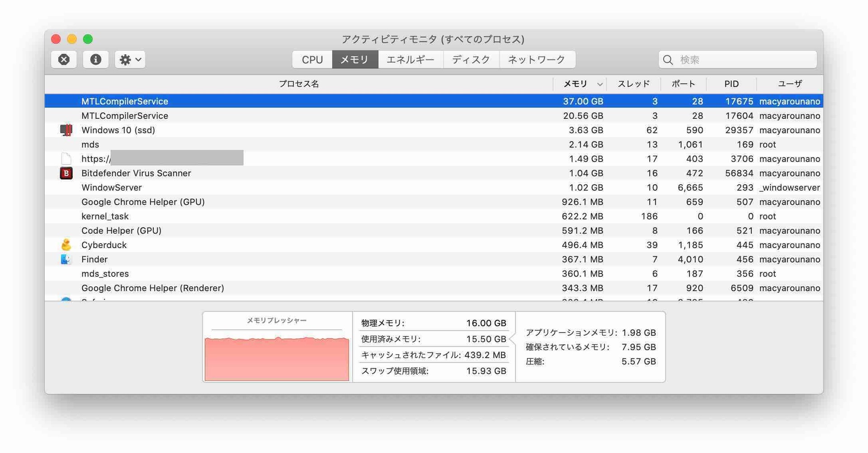The height and width of the screenshot is (453, 868).
Task: Open the process info inspector button
Action: [95, 59]
